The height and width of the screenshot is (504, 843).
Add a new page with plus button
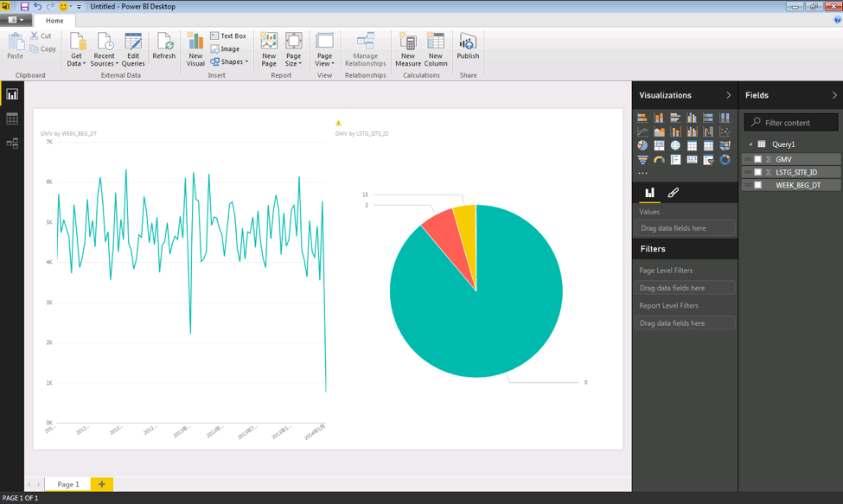pyautogui.click(x=101, y=484)
